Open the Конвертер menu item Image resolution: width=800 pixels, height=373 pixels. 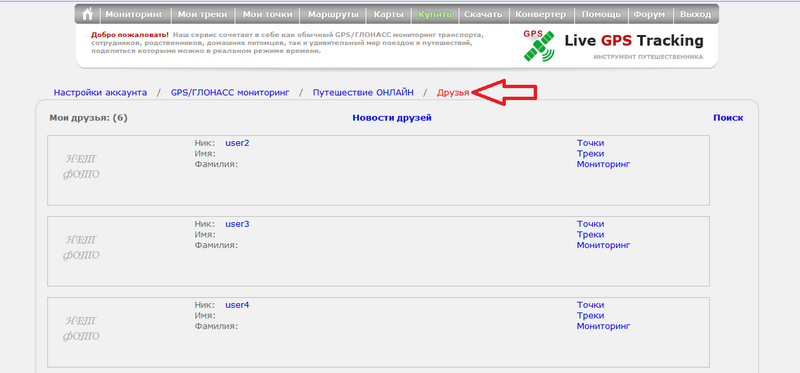pyautogui.click(x=540, y=14)
